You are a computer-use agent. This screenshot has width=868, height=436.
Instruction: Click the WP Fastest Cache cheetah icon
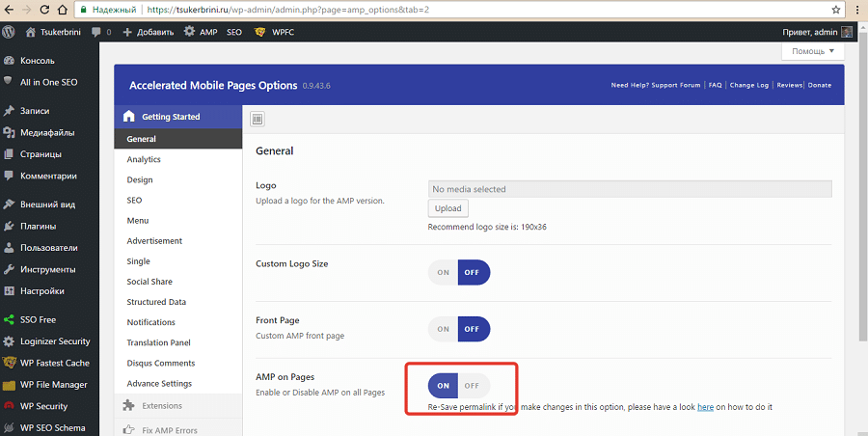9,363
